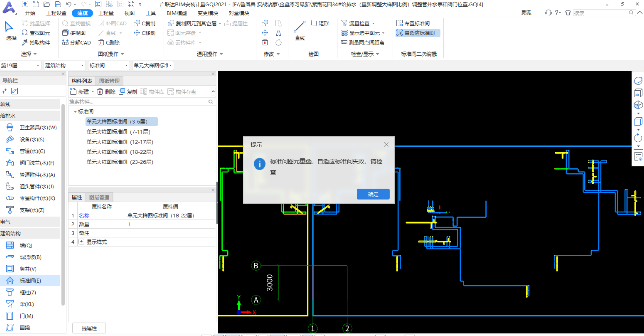Open the 标准间 type dropdown
The height and width of the screenshot is (336, 644).
(x=108, y=65)
